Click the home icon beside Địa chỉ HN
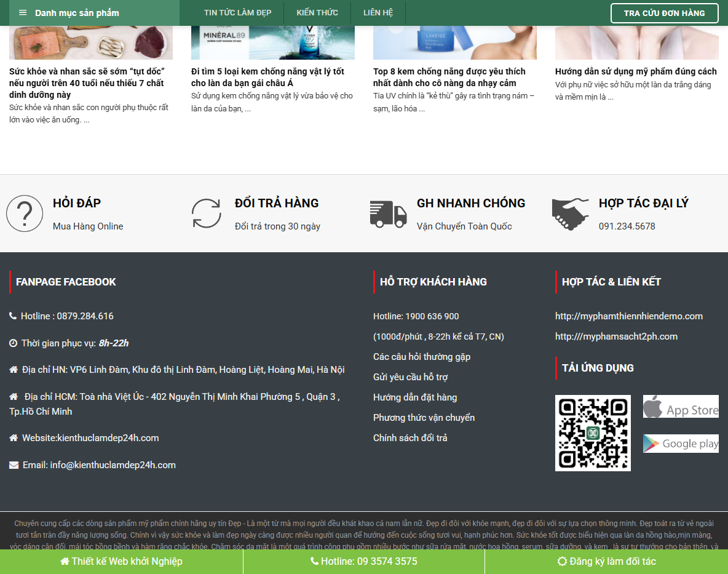728x574 pixels. (12, 370)
